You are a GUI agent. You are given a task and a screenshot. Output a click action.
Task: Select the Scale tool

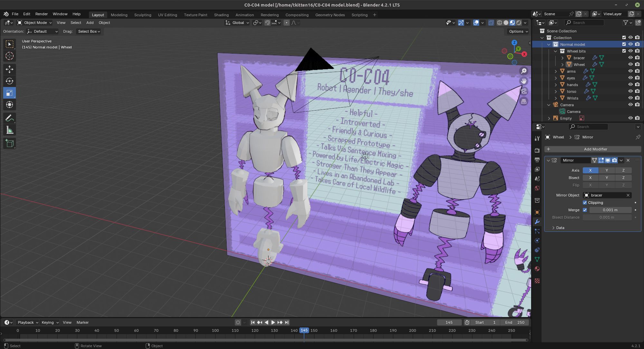click(9, 93)
